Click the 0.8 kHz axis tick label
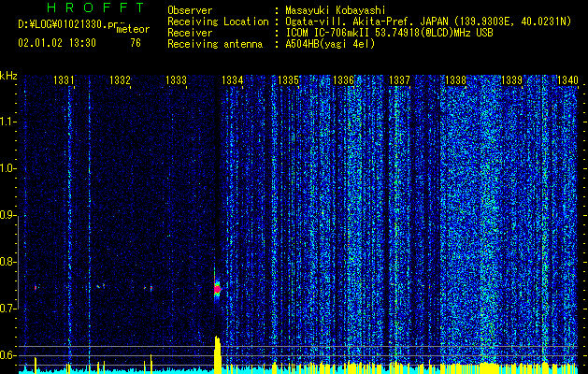Image resolution: width=588 pixels, height=374 pixels. (x=7, y=262)
